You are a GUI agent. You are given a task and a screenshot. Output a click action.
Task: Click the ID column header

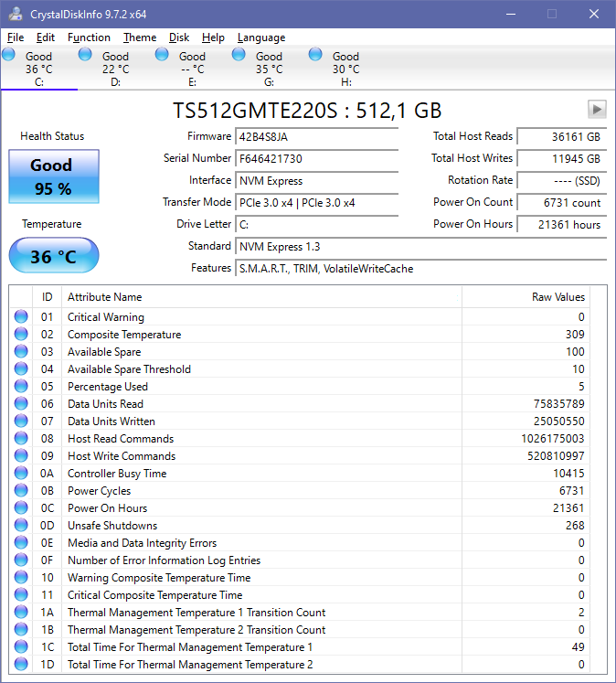[47, 297]
